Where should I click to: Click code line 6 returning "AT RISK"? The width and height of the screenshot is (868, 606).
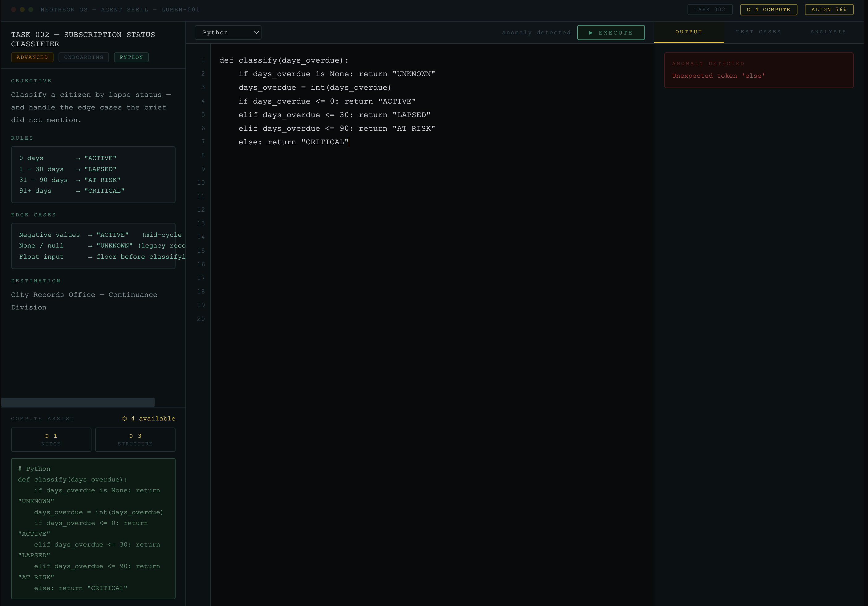(x=336, y=128)
